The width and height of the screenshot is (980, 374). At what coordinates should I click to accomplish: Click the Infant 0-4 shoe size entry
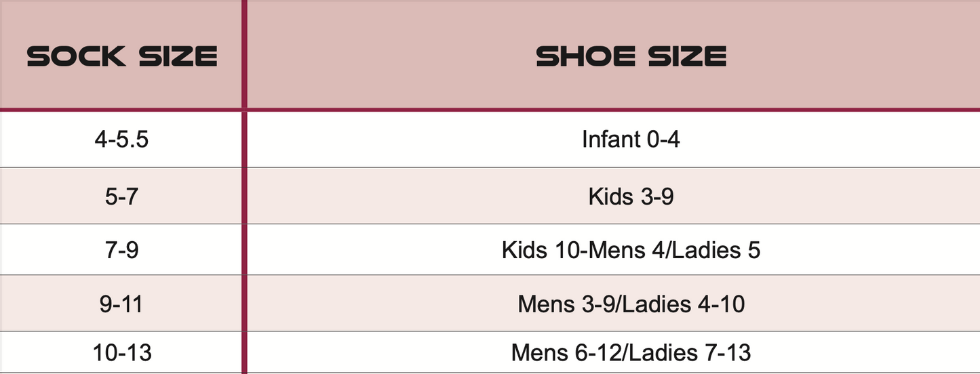(631, 140)
